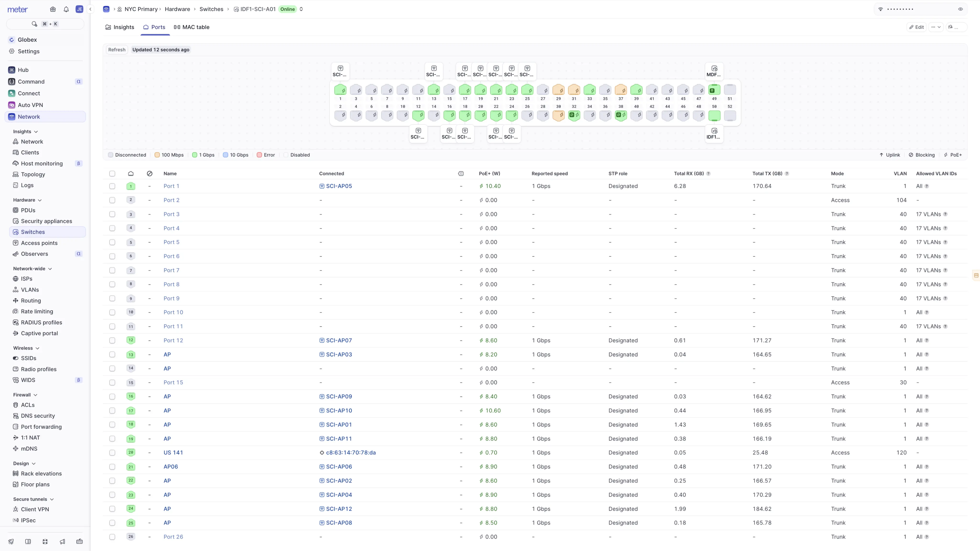Viewport: 980px width, 551px height.
Task: Click the rocket icon at the bottom of the sidebar
Action: [11, 541]
